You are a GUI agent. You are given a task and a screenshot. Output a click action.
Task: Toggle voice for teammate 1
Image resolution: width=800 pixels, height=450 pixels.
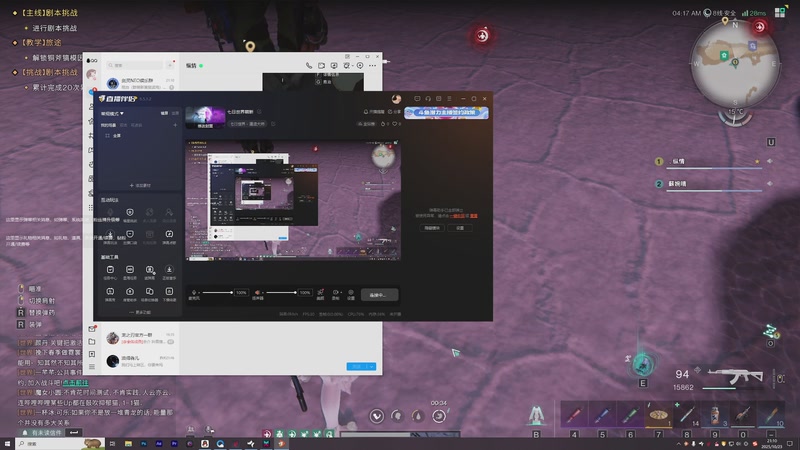(769, 161)
